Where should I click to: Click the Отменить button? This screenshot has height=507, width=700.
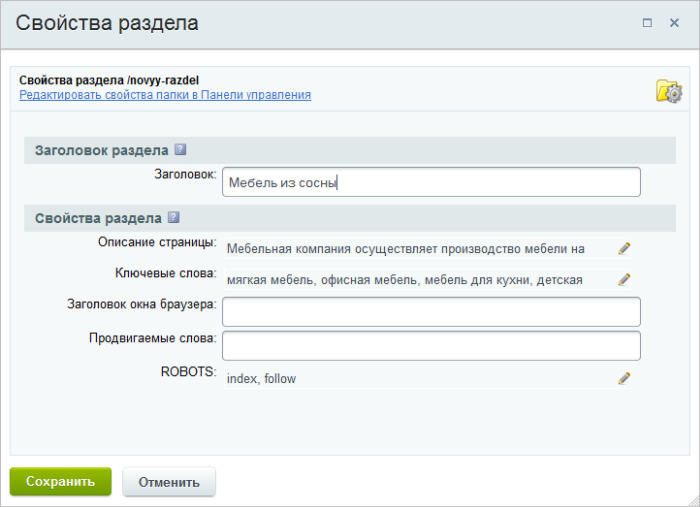coord(169,482)
